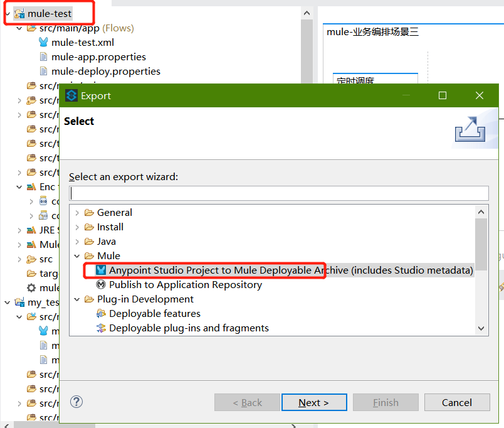
Task: Expand the General category
Action: coord(77,213)
